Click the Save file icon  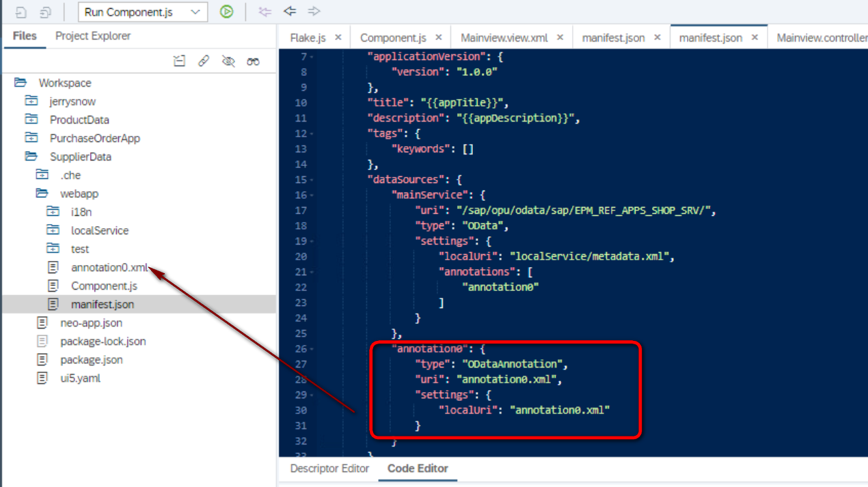pyautogui.click(x=21, y=12)
